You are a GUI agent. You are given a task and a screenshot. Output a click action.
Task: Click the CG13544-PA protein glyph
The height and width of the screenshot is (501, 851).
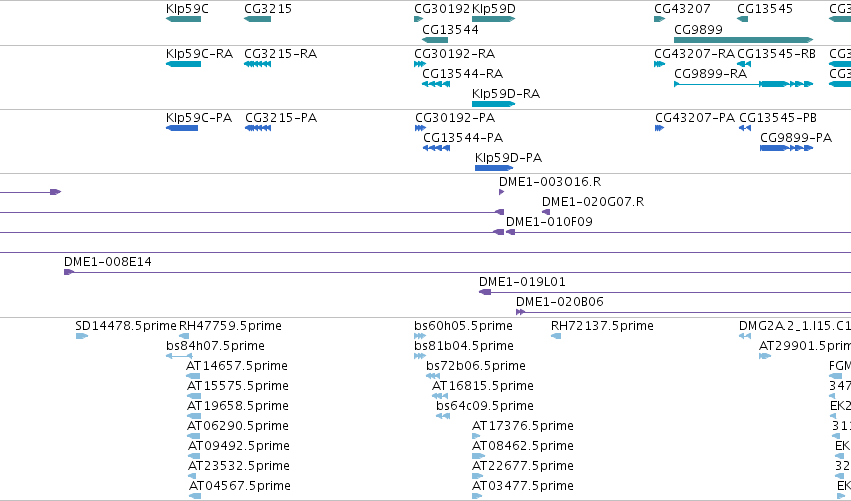pos(436,148)
